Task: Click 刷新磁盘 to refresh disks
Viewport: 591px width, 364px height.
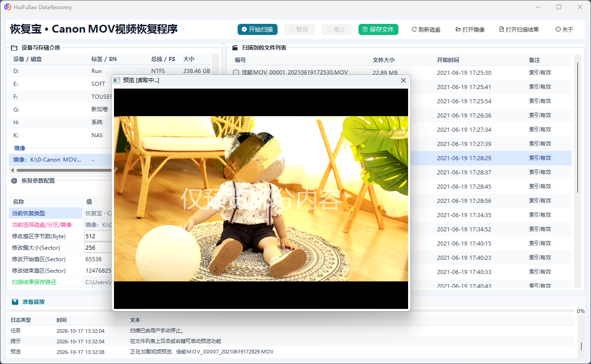Action: [426, 29]
